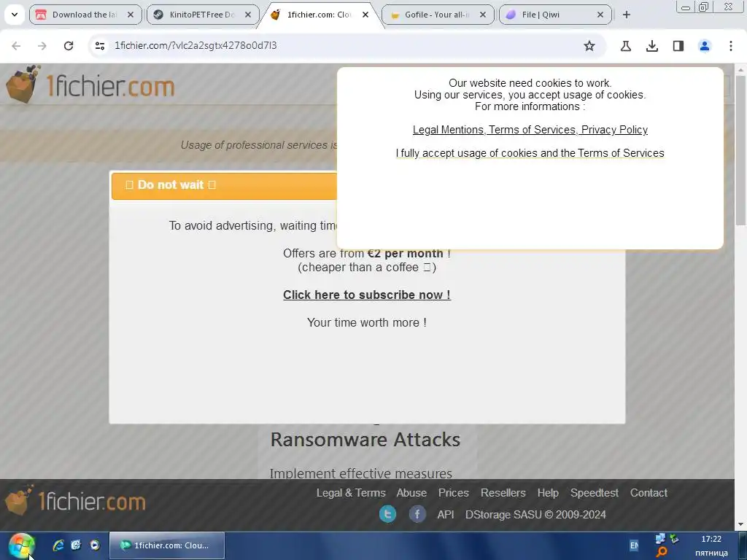The image size is (747, 560).
Task: Click here to subscribe now link
Action: click(366, 295)
